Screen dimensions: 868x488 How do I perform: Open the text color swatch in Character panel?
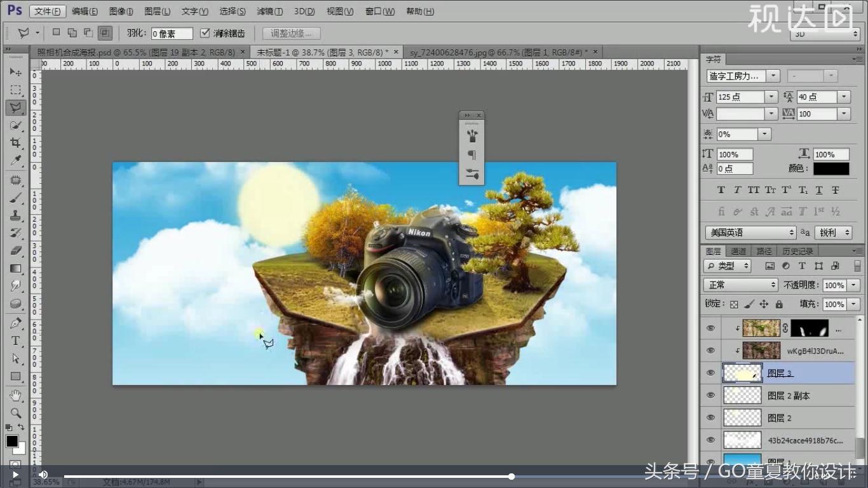coord(831,168)
